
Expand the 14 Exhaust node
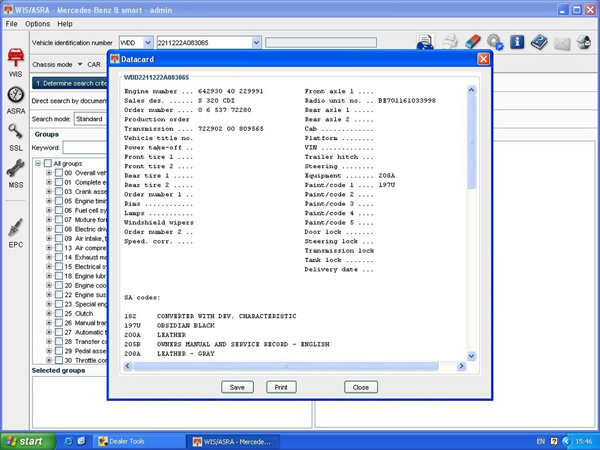pos(49,257)
